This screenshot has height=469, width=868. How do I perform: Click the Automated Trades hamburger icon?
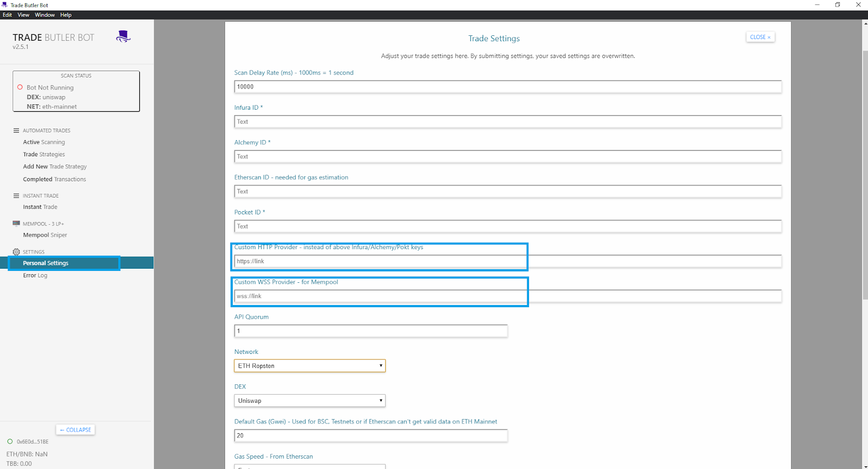pyautogui.click(x=16, y=130)
